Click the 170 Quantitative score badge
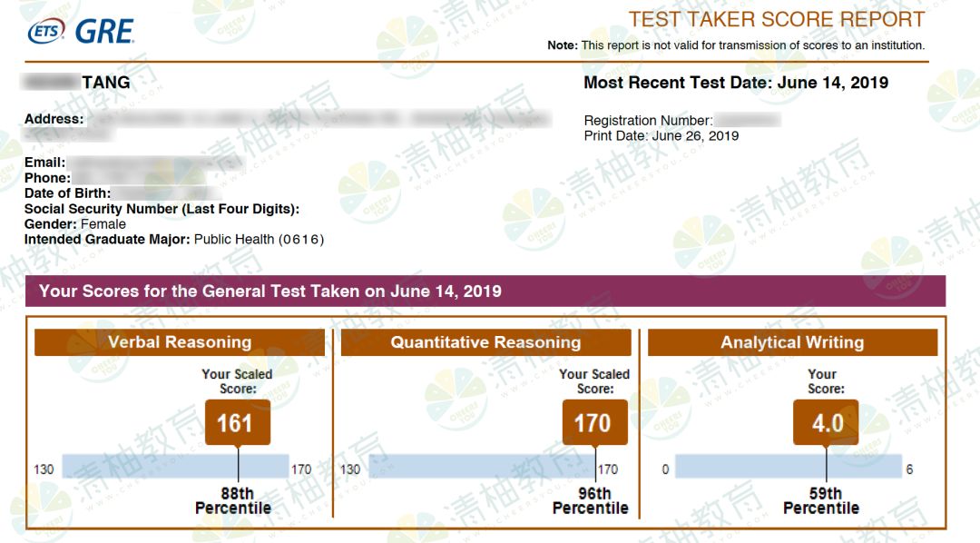980x543 pixels. (595, 423)
